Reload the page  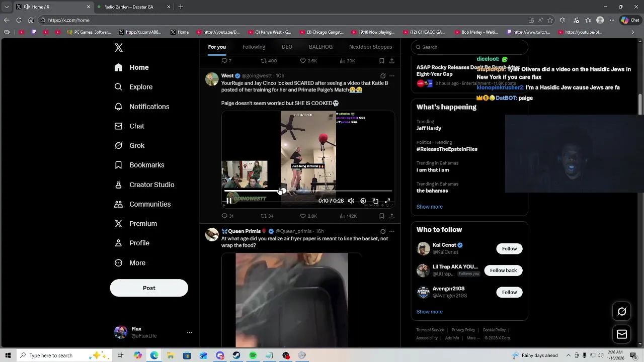[19, 20]
